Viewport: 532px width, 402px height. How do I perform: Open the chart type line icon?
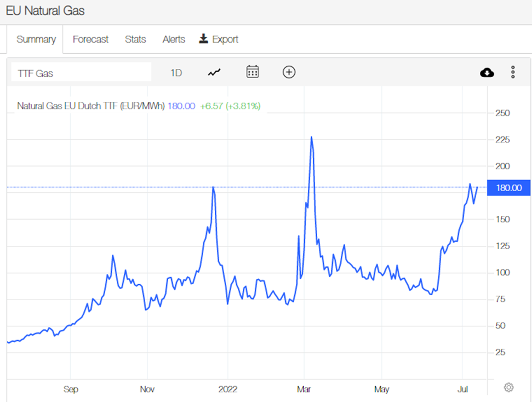click(214, 72)
